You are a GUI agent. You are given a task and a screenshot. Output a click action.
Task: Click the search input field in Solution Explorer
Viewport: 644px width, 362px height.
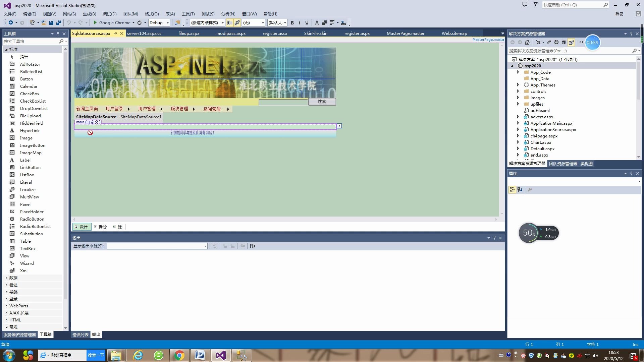click(569, 50)
